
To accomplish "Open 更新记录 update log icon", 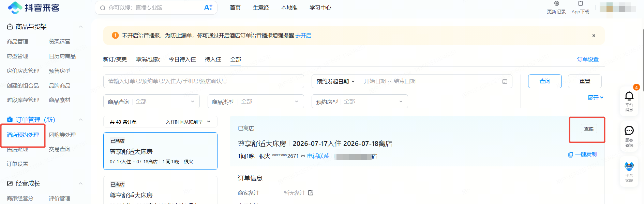I will coord(556,4).
